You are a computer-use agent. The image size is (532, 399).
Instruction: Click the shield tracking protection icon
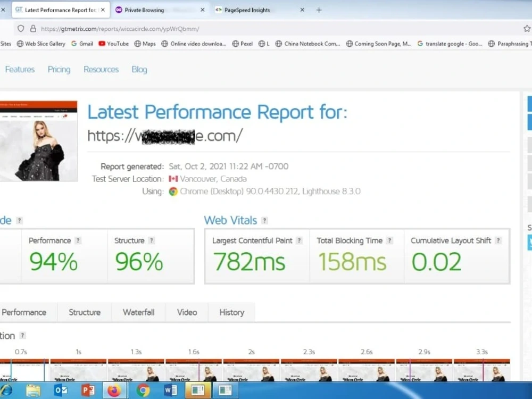(21, 29)
